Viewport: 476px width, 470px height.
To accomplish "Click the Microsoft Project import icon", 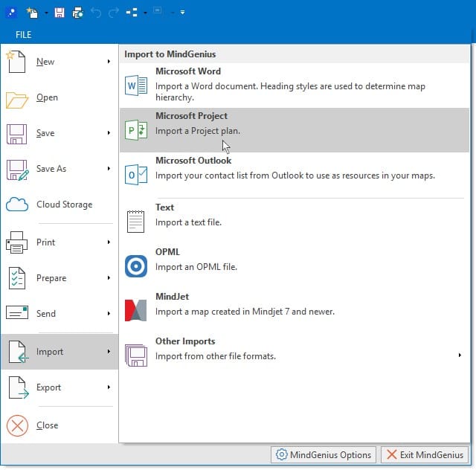I will click(x=136, y=130).
